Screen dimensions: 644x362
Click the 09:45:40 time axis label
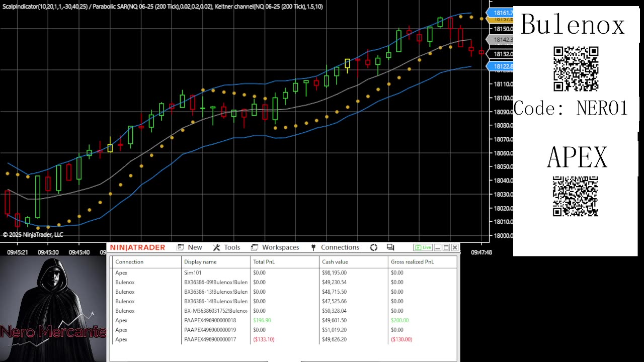pyautogui.click(x=79, y=252)
